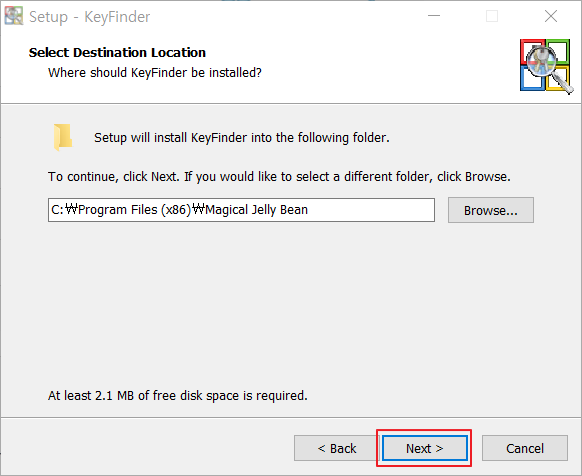Click 'Select Destination Location' heading

pos(117,52)
